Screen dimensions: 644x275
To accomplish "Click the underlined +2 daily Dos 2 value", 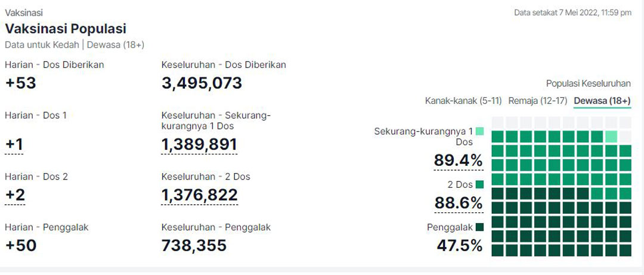I will click(x=15, y=195).
